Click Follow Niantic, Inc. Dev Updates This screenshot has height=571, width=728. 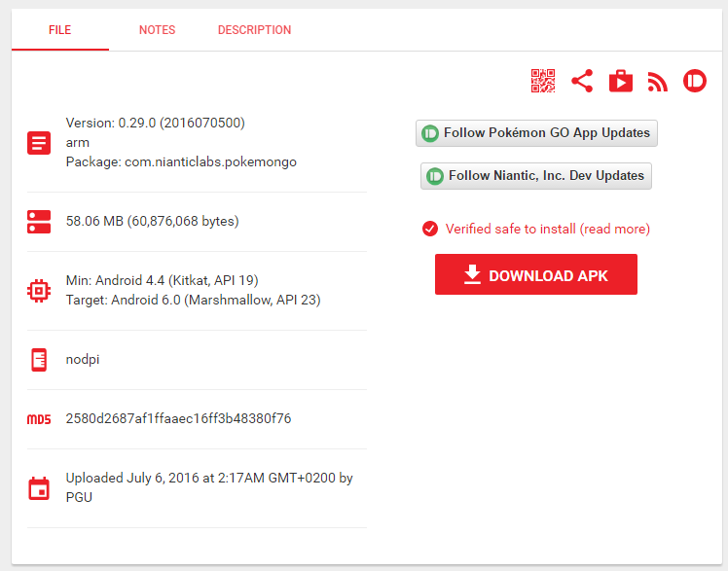[536, 176]
